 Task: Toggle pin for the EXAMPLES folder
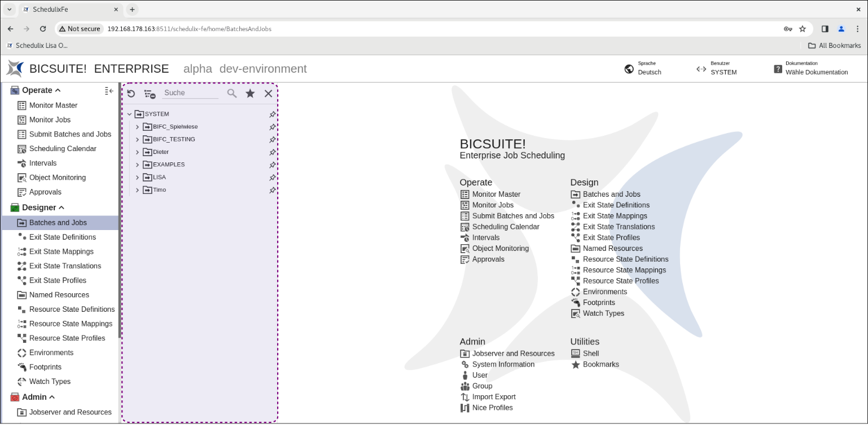pyautogui.click(x=272, y=165)
